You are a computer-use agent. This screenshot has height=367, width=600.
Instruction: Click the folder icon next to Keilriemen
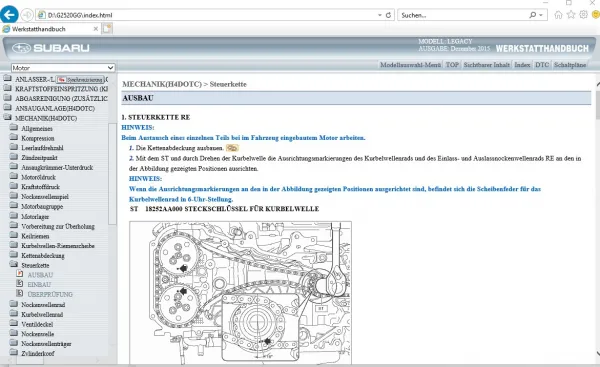point(14,235)
